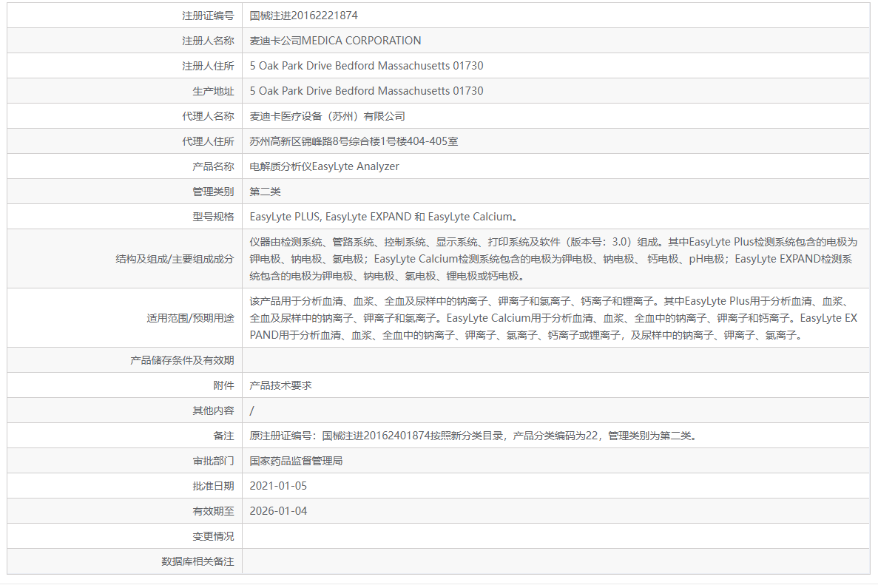Click the 型号规格 label
The image size is (878, 588).
[x=213, y=217]
